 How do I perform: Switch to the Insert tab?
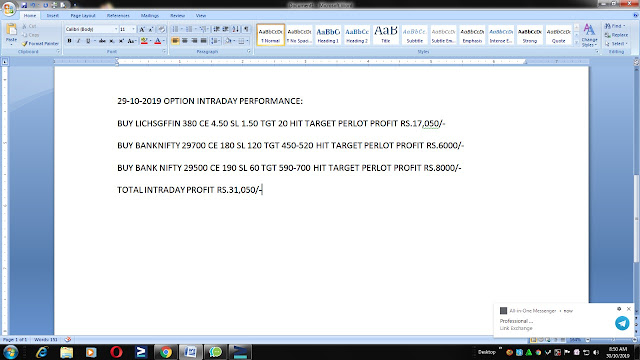tap(53, 16)
